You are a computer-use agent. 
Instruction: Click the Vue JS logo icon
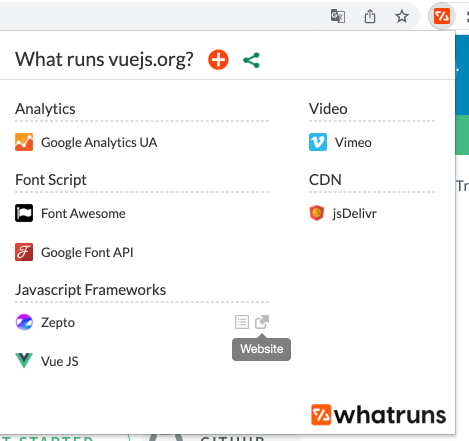pos(24,361)
